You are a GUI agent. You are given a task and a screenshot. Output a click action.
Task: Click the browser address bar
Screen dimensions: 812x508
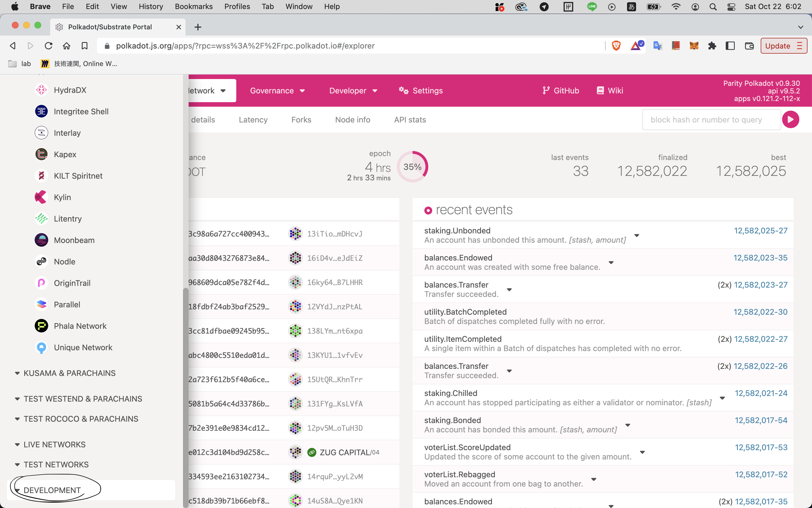click(352, 46)
